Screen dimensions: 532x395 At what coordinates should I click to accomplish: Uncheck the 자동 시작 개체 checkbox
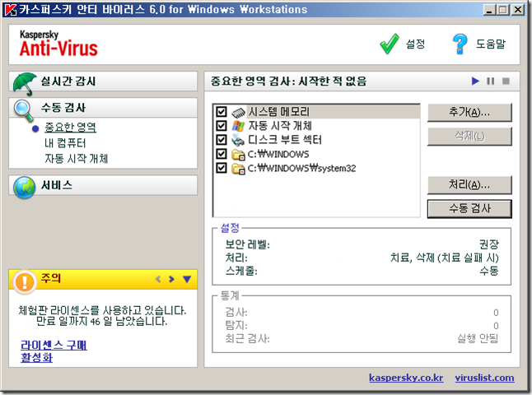pos(222,126)
